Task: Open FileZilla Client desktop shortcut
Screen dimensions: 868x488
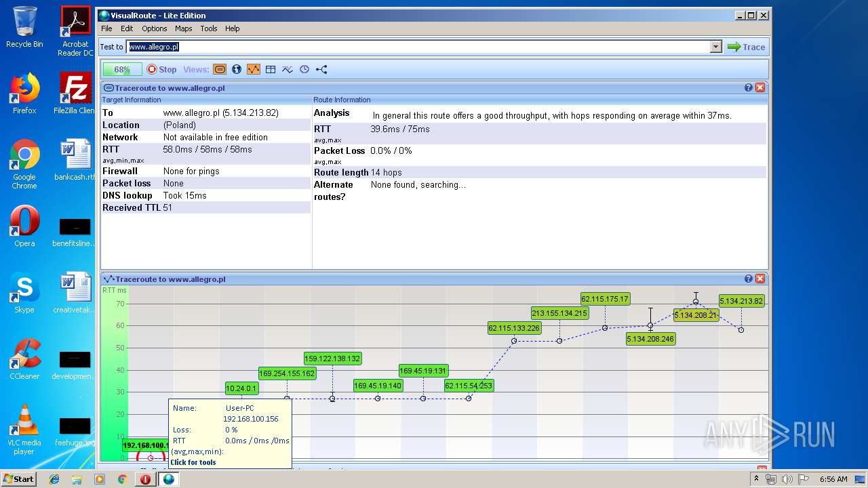Action: click(x=75, y=94)
